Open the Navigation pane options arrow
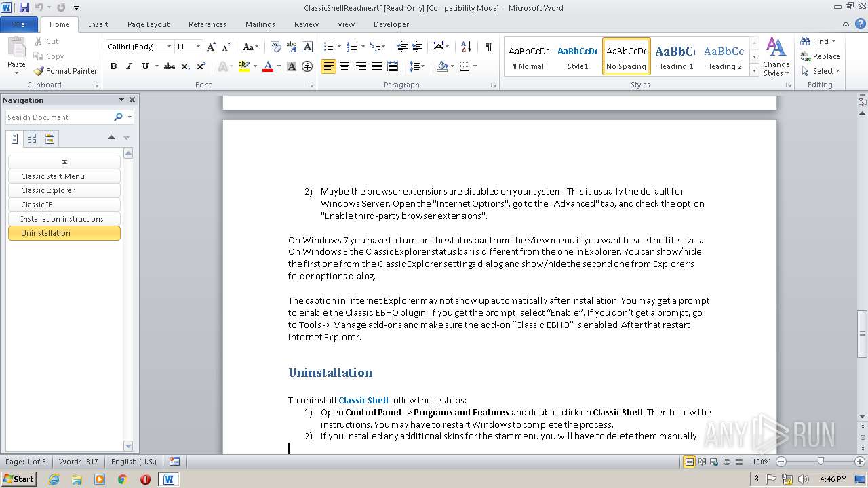This screenshot has height=488, width=868. click(x=121, y=100)
